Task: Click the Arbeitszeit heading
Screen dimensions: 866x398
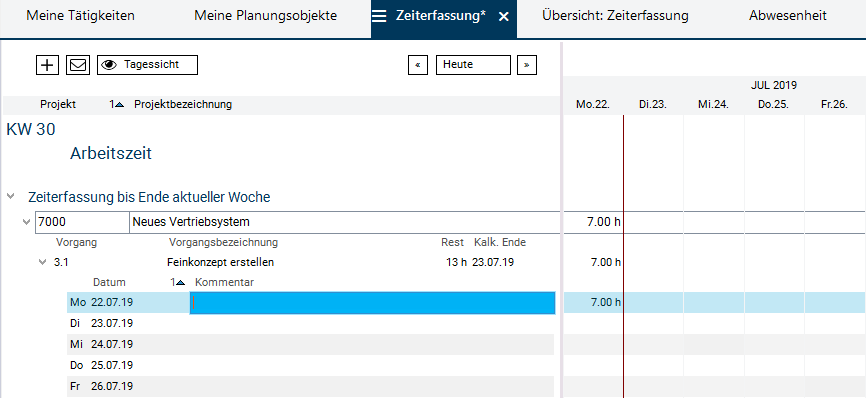Action: click(x=111, y=153)
